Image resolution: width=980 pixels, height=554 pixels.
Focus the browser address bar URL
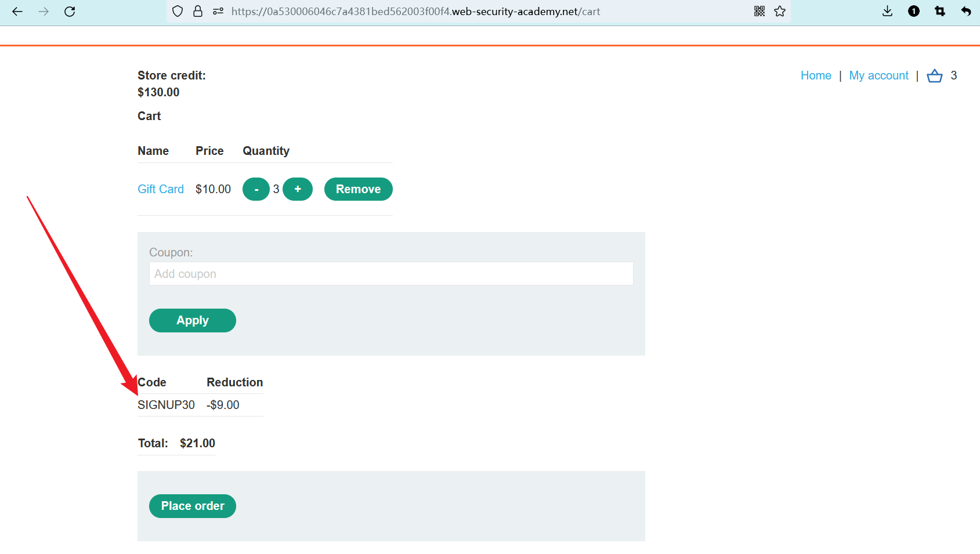(x=415, y=12)
